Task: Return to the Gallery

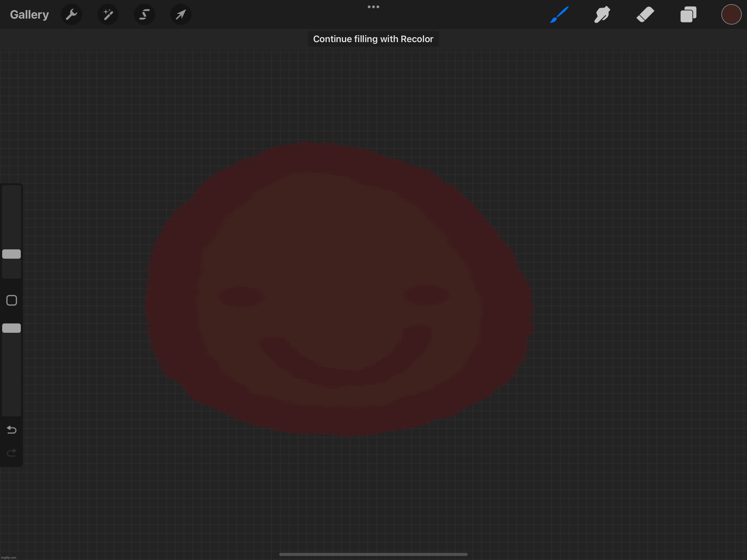Action: point(29,14)
